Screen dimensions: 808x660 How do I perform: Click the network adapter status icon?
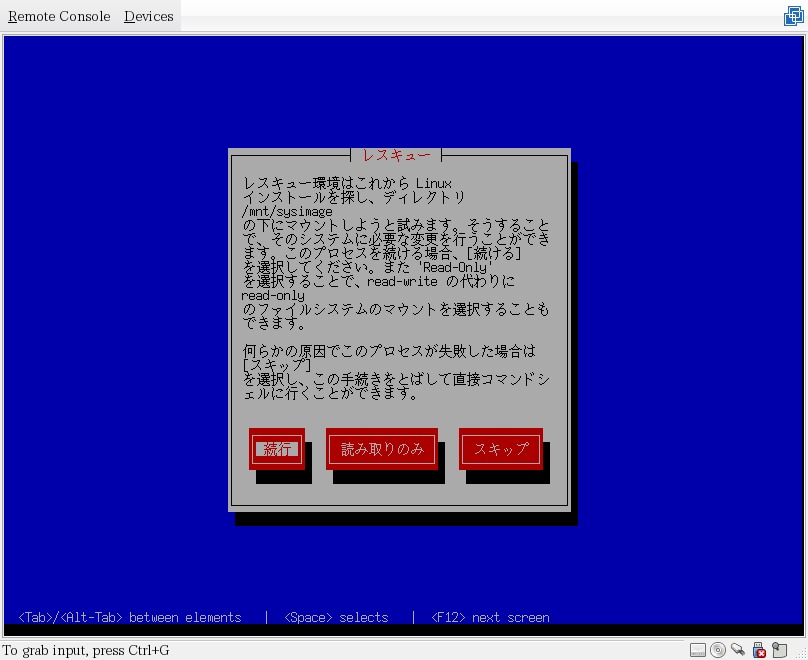738,650
